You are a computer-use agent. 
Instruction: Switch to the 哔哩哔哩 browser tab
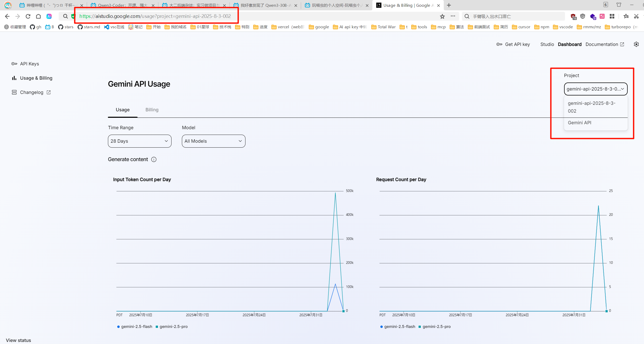click(51, 5)
